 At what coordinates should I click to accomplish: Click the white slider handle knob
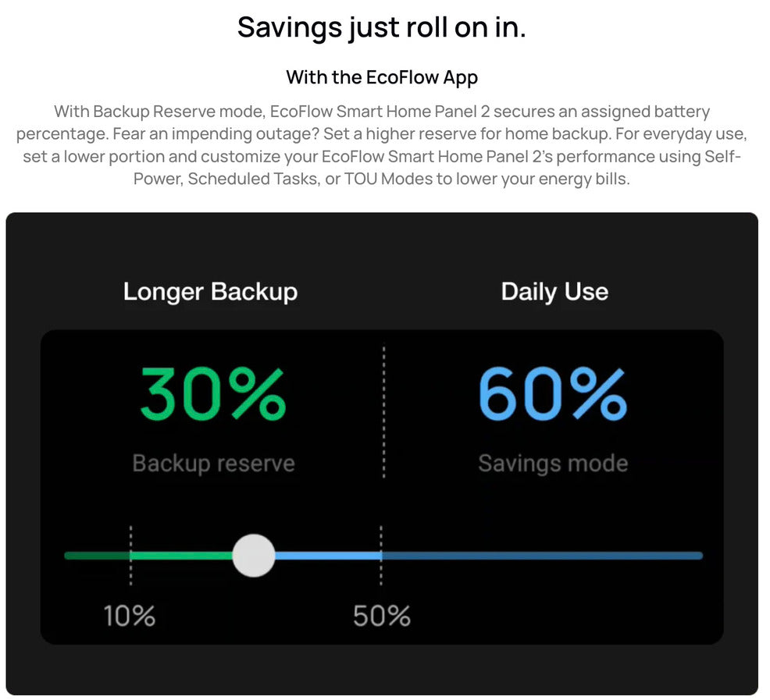click(254, 556)
